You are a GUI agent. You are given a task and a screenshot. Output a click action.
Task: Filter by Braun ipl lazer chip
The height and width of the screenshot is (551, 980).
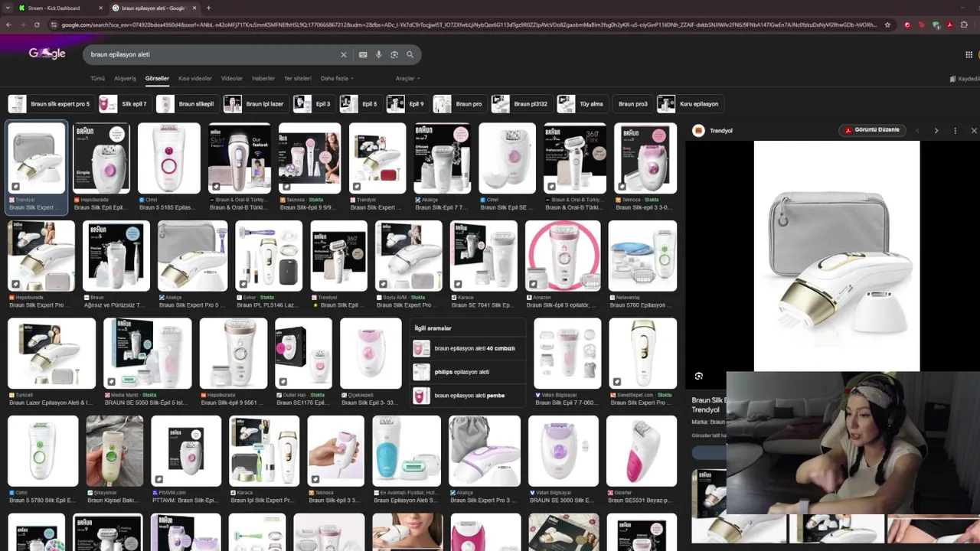(x=255, y=104)
